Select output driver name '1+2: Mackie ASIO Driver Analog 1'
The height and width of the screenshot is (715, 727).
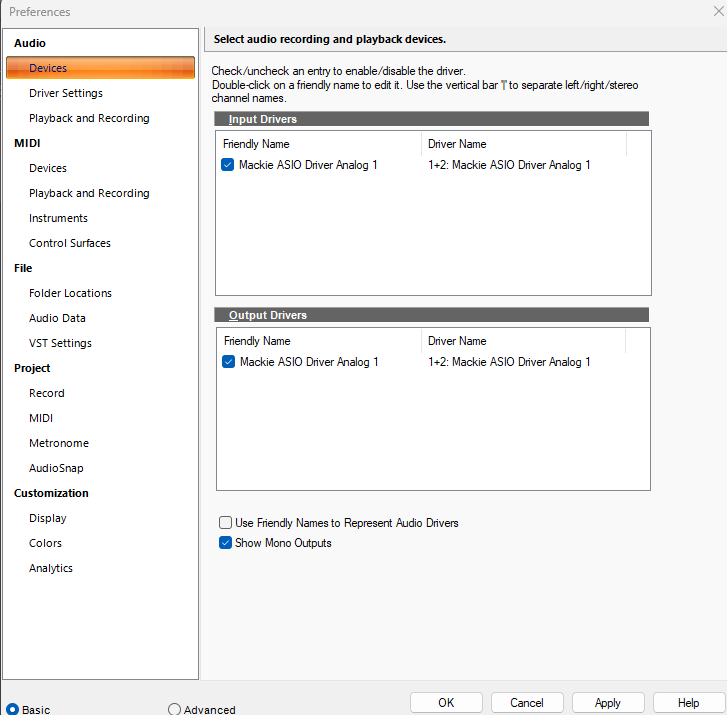(509, 362)
